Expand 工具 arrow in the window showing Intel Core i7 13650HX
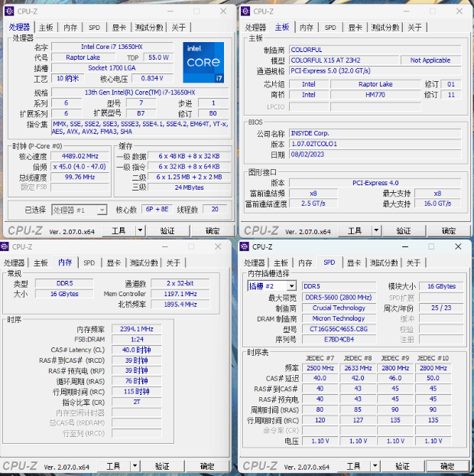 (x=140, y=230)
